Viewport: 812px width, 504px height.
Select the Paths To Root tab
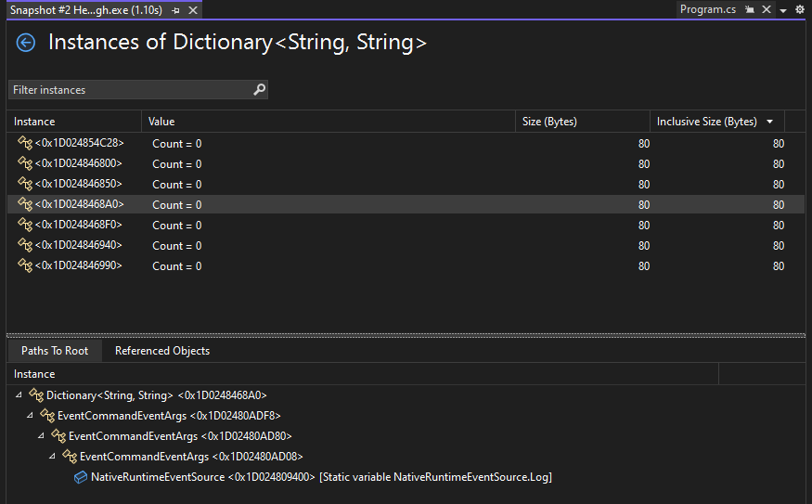coord(55,351)
